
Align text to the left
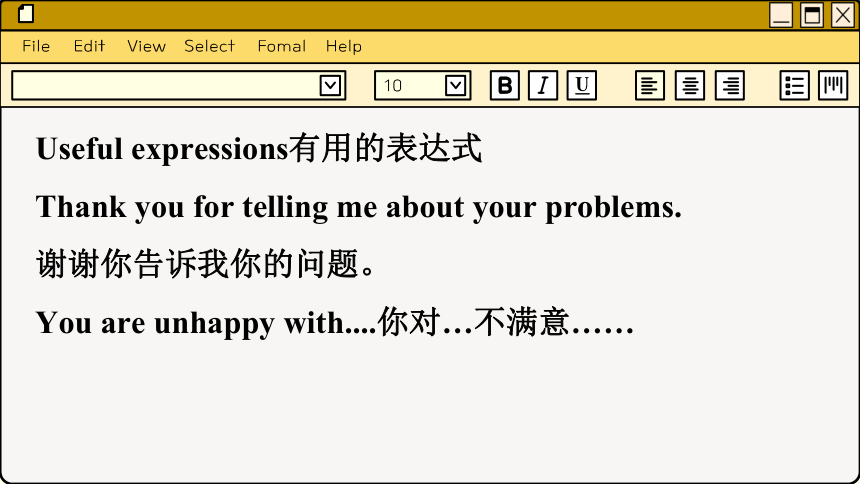[650, 85]
